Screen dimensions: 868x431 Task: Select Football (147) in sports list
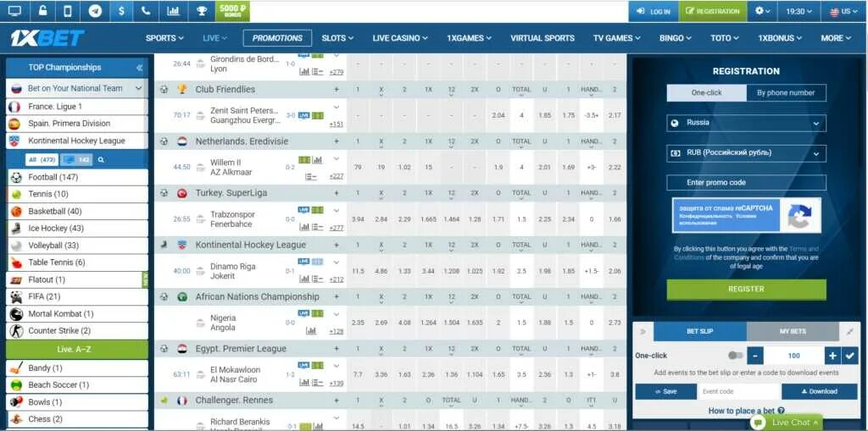point(77,178)
